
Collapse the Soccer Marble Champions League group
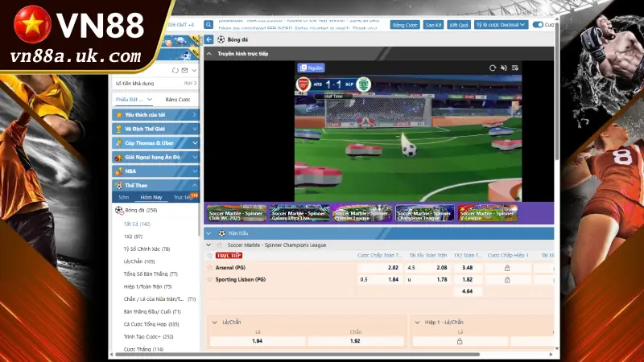point(208,245)
